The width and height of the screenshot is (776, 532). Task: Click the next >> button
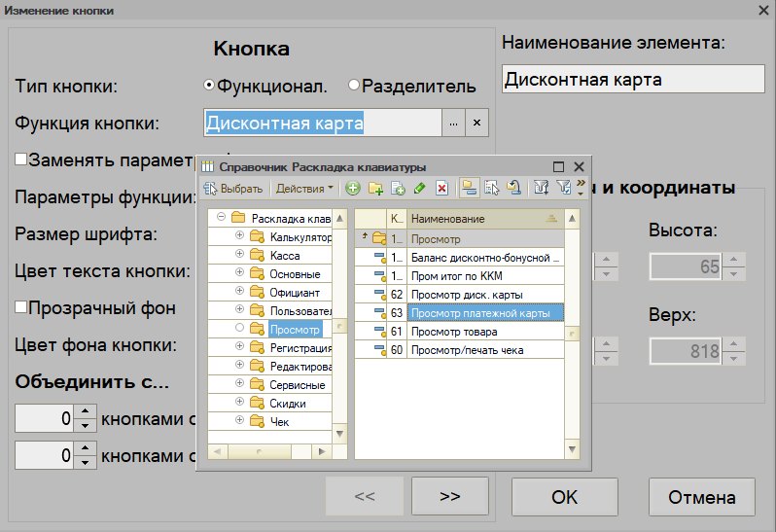[x=450, y=496]
